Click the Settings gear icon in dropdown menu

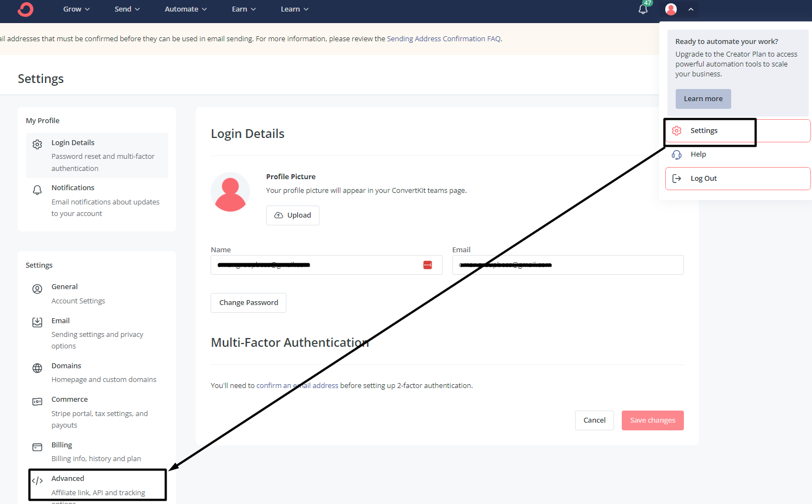(x=677, y=131)
